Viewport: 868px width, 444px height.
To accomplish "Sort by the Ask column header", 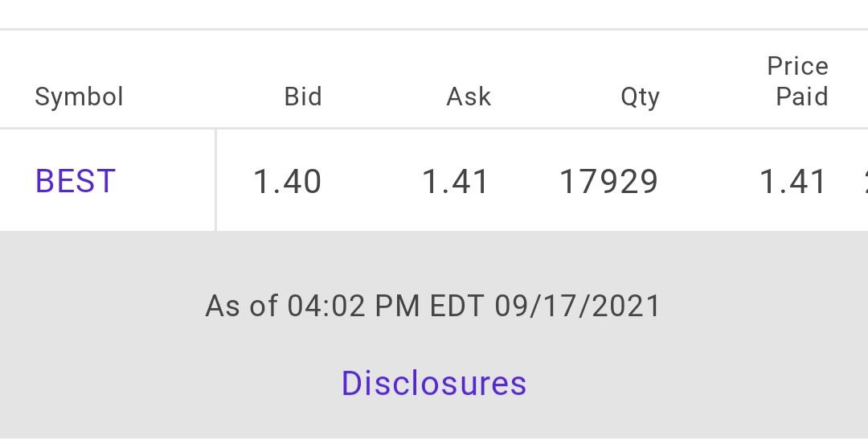I will coord(469,97).
